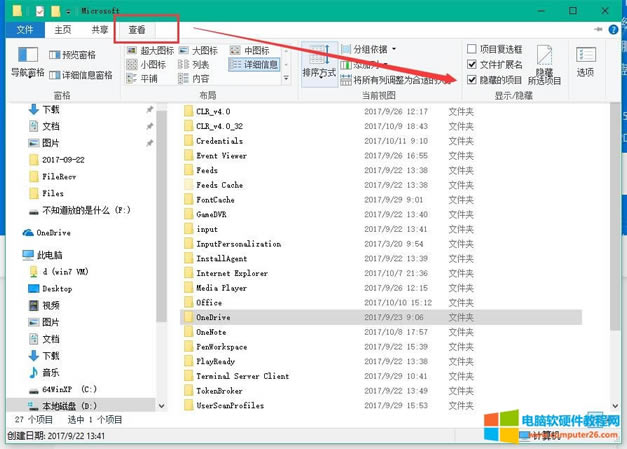This screenshot has height=449, width=627.
Task: Toggle the 项目复选框 item checkboxes option
Action: 472,49
